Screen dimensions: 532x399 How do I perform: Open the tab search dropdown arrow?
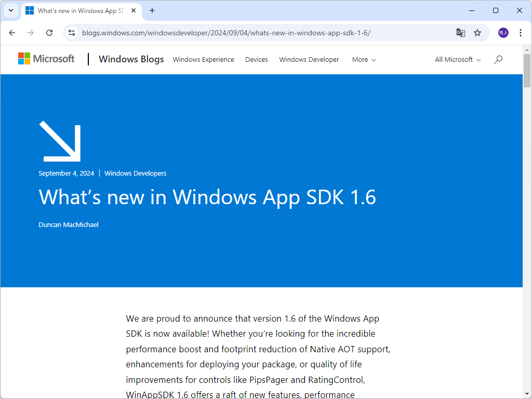pos(11,10)
